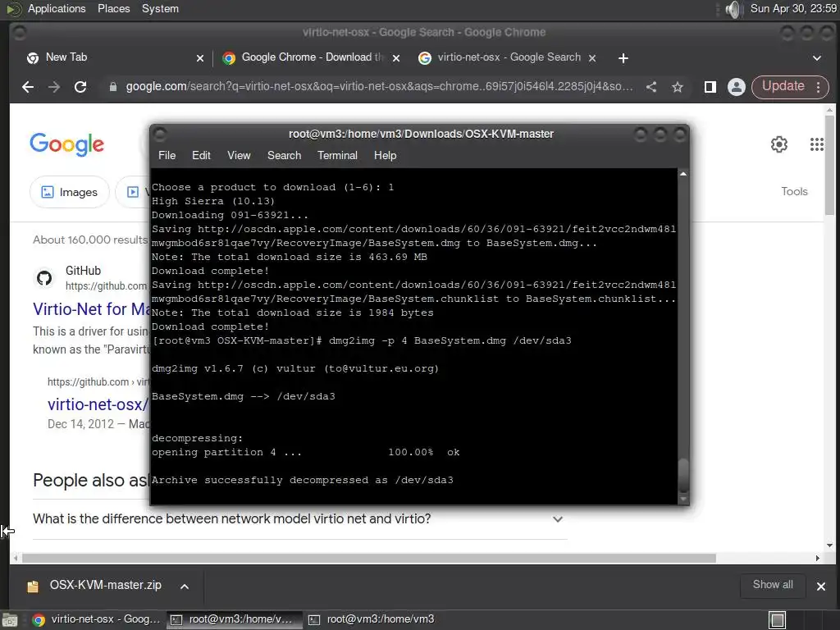Open Chrome's side panel icon
Viewport: 840px width, 630px height.
(710, 87)
